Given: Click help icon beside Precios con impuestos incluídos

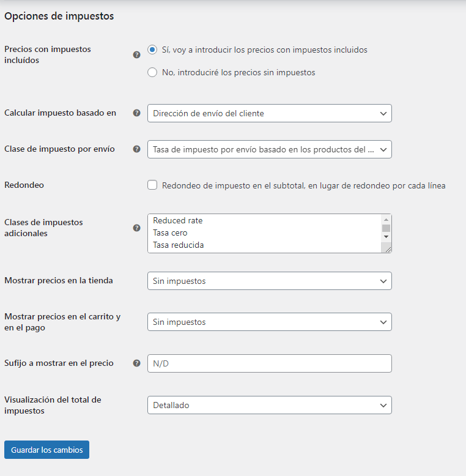Looking at the screenshot, I should coord(137,55).
